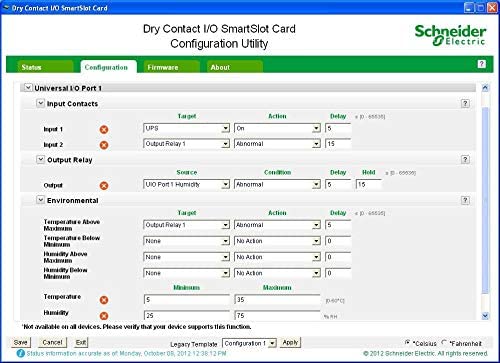The width and height of the screenshot is (500, 363).
Task: Click Temperature Above Maximum Delay field
Action: [338, 225]
